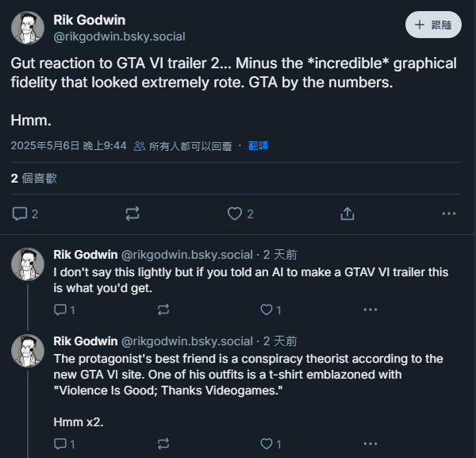Screen dimensions: 476x458
Task: Like the conspiracy theorist comment
Action: click(x=267, y=444)
